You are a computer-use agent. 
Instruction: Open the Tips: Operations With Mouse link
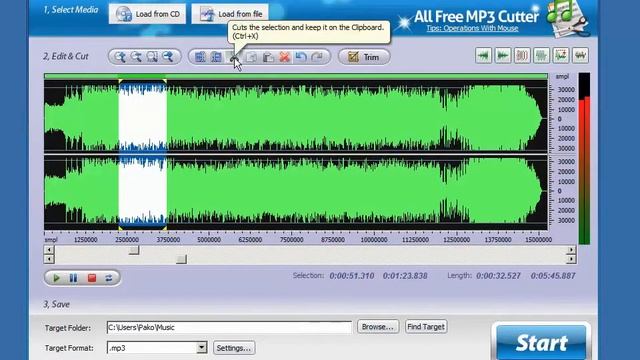pos(472,28)
